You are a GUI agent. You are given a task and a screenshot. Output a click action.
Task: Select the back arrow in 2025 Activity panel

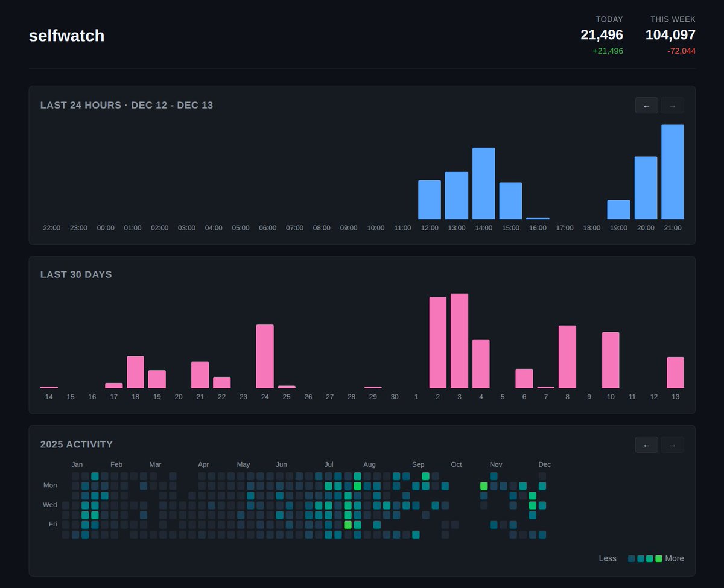coord(646,444)
